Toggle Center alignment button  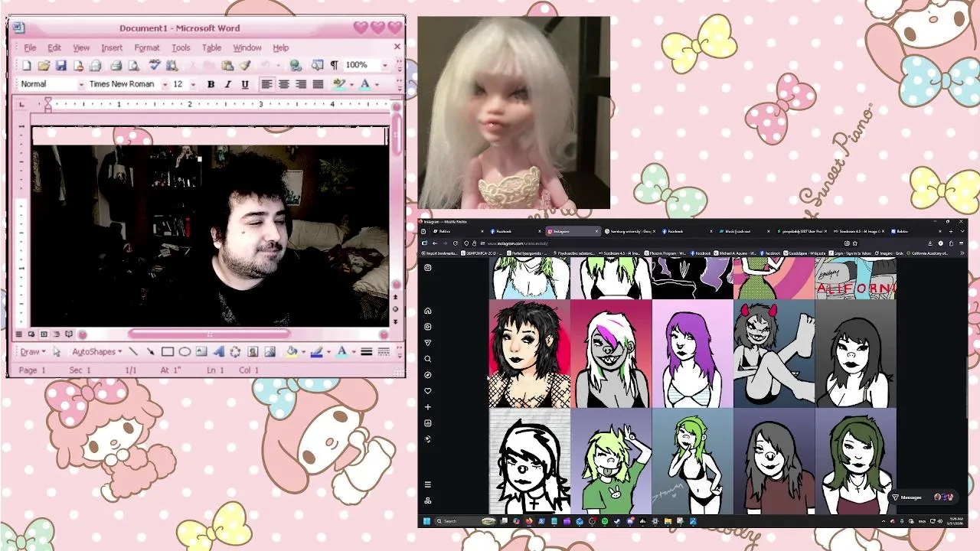(x=284, y=84)
